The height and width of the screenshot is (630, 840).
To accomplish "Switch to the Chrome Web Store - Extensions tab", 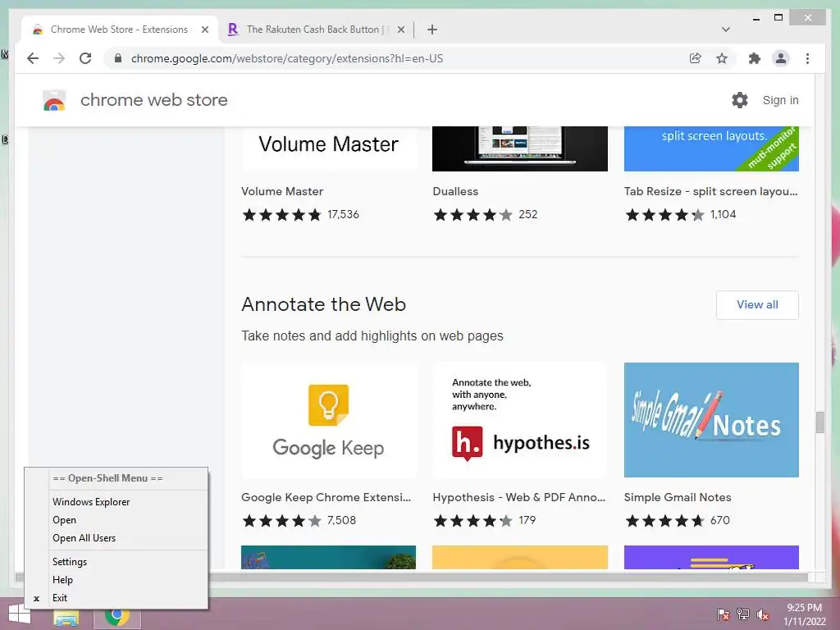I will (x=121, y=30).
